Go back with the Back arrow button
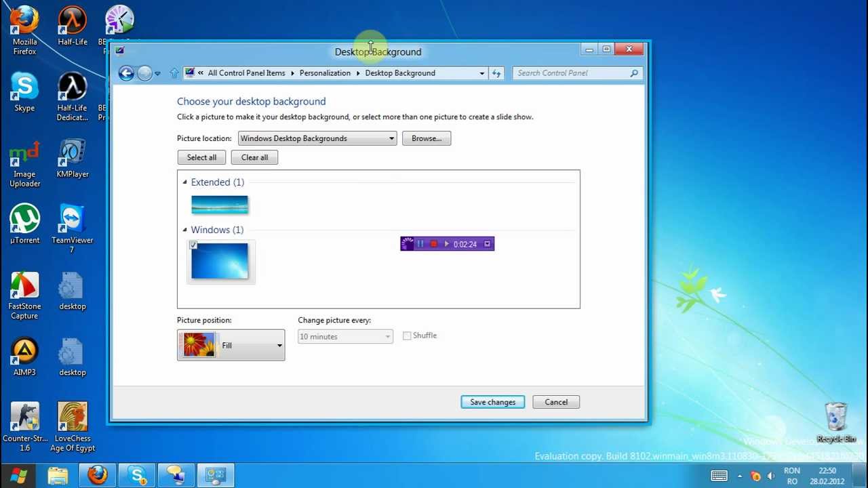 tap(126, 73)
